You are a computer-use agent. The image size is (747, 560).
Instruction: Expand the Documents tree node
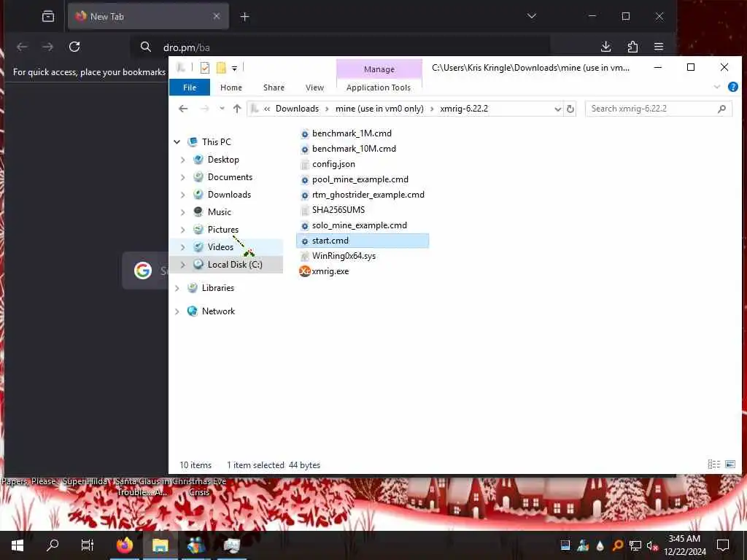[183, 177]
